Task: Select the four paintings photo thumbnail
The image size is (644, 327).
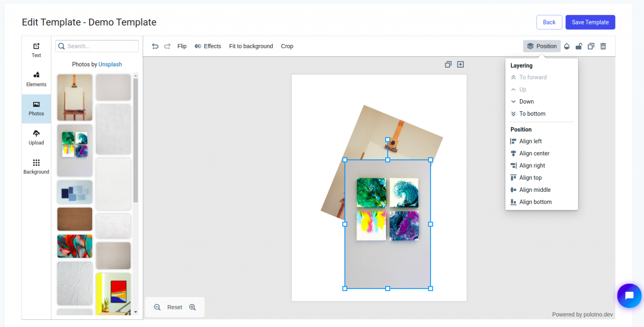Action: (x=75, y=150)
